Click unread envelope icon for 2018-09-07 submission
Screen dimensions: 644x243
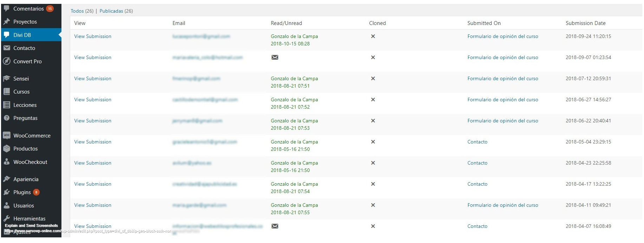(275, 57)
